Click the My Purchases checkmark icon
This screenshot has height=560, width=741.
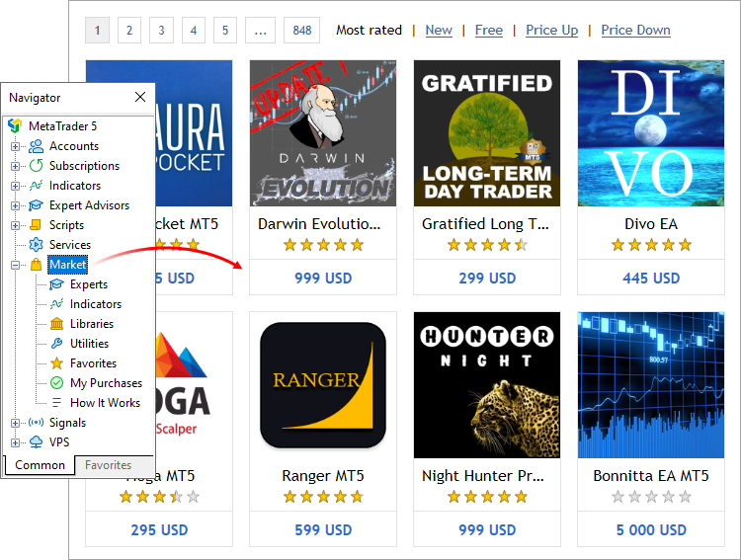pos(56,383)
